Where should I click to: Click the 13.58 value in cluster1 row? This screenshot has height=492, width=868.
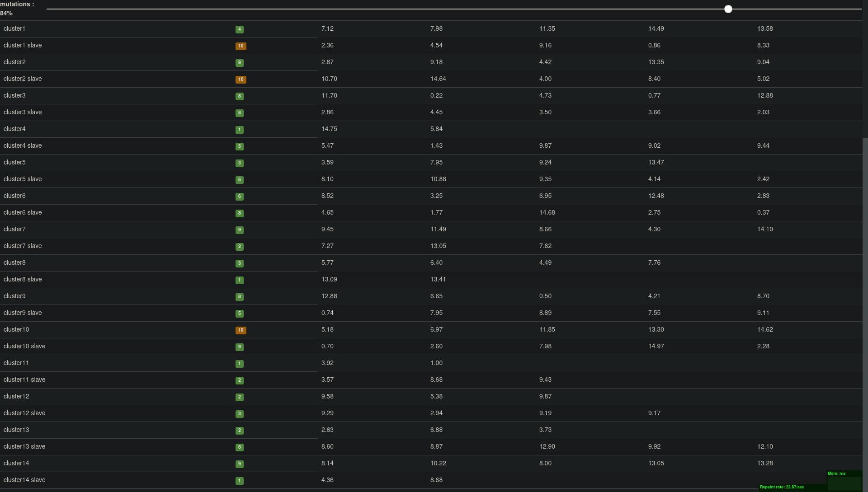tap(765, 28)
